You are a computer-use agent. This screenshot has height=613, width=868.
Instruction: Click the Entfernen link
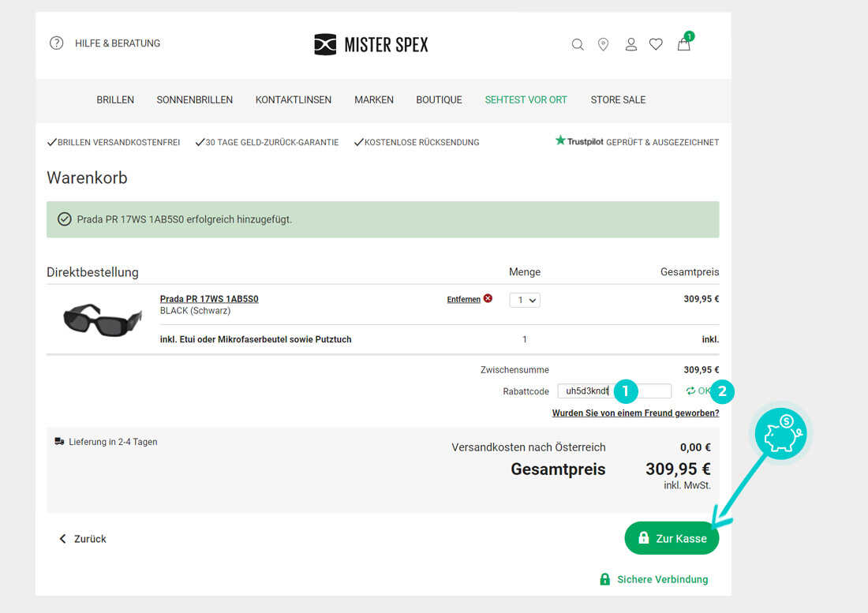(x=463, y=299)
